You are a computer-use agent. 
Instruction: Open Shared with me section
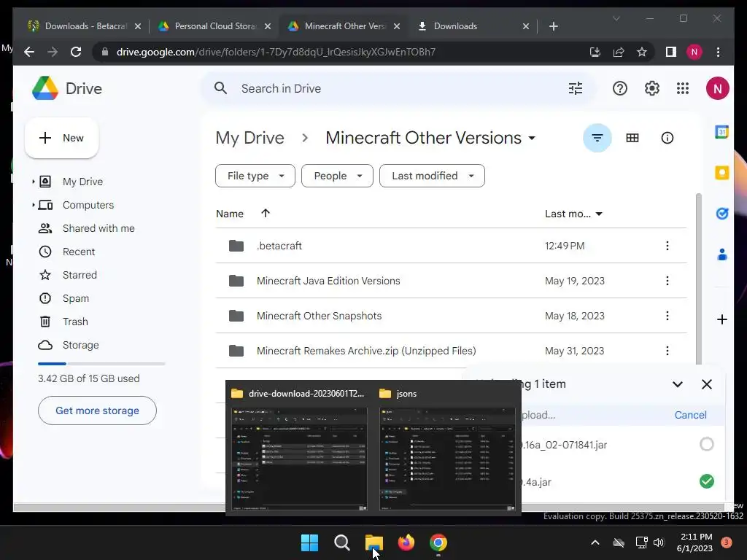click(x=98, y=228)
